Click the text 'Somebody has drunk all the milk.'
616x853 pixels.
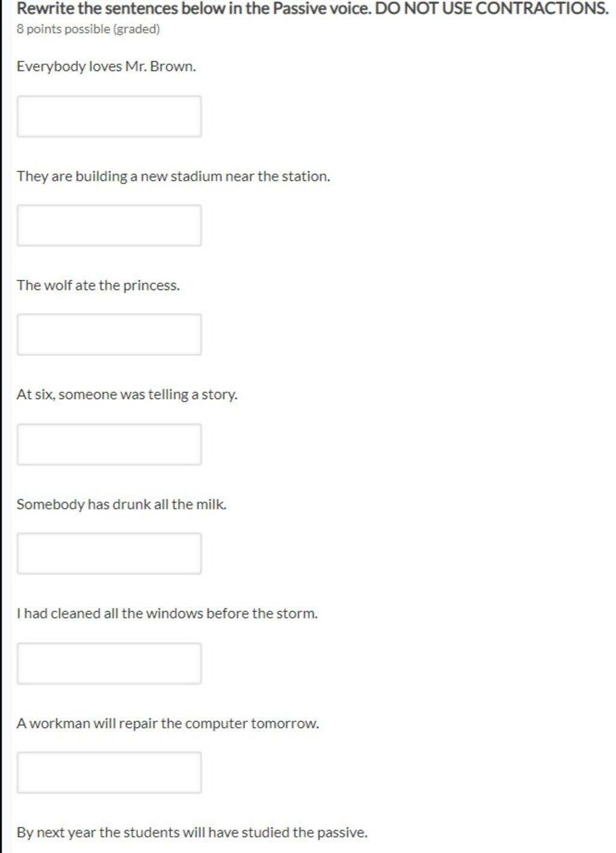point(122,504)
